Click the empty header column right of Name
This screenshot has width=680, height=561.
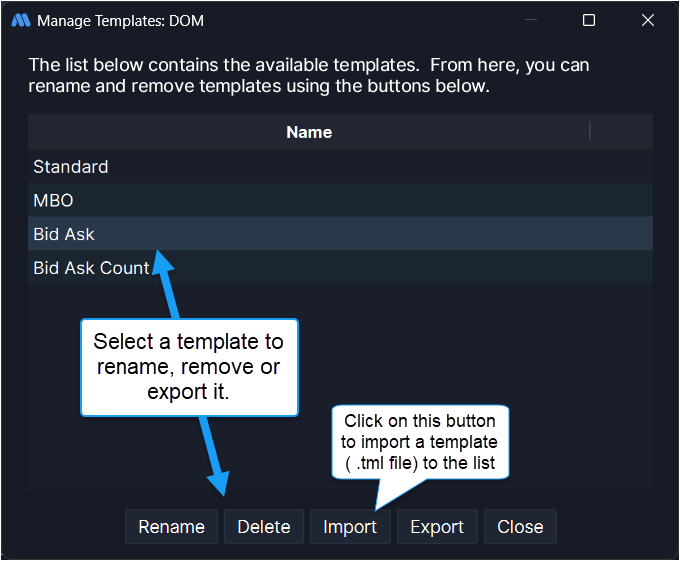(621, 132)
